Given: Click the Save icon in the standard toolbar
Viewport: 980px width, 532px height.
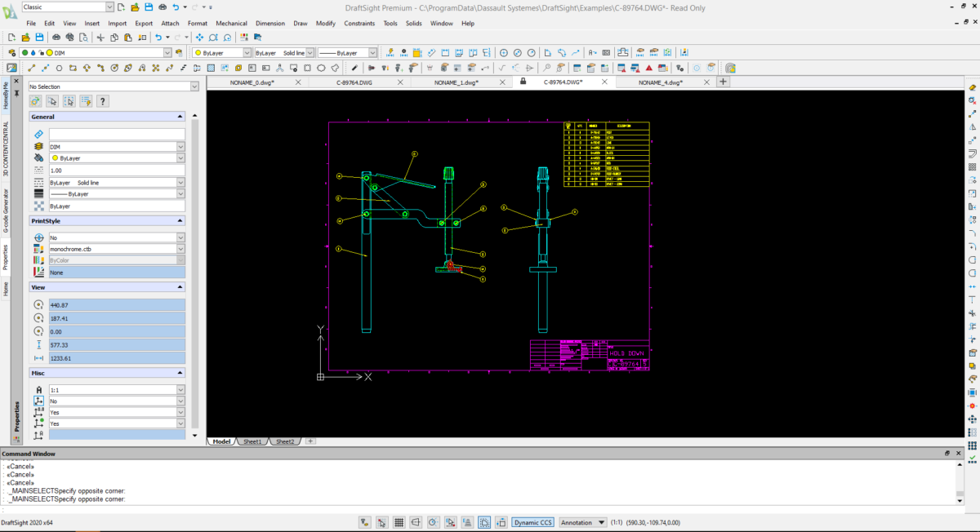Looking at the screenshot, I should click(x=38, y=38).
